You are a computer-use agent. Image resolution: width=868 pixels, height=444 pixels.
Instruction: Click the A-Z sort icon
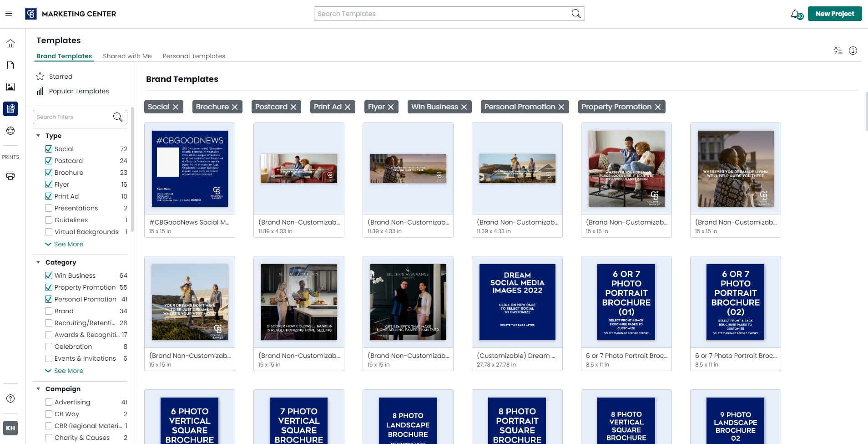838,51
